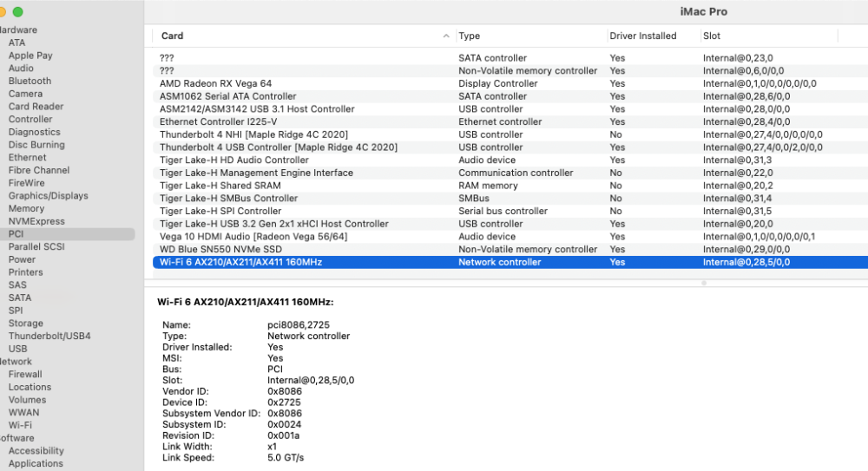Image resolution: width=868 pixels, height=471 pixels.
Task: Select NVMExpress in the sidebar
Action: pyautogui.click(x=36, y=221)
